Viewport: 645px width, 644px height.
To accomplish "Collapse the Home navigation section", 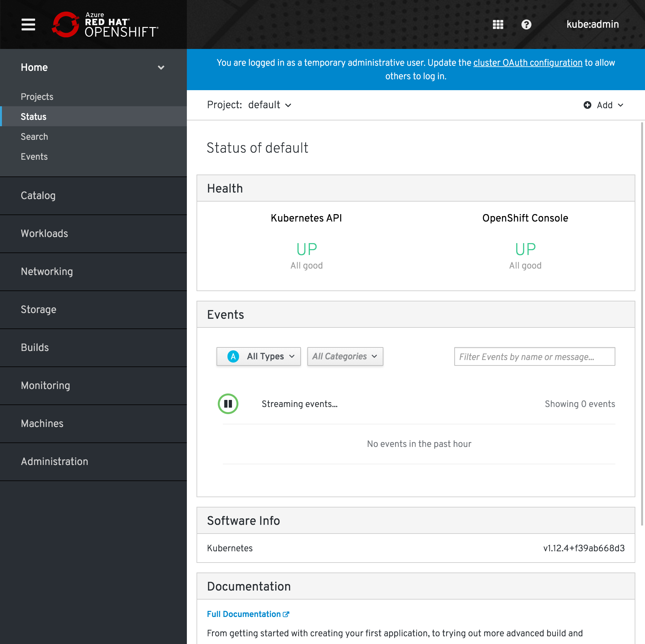I will coord(161,67).
